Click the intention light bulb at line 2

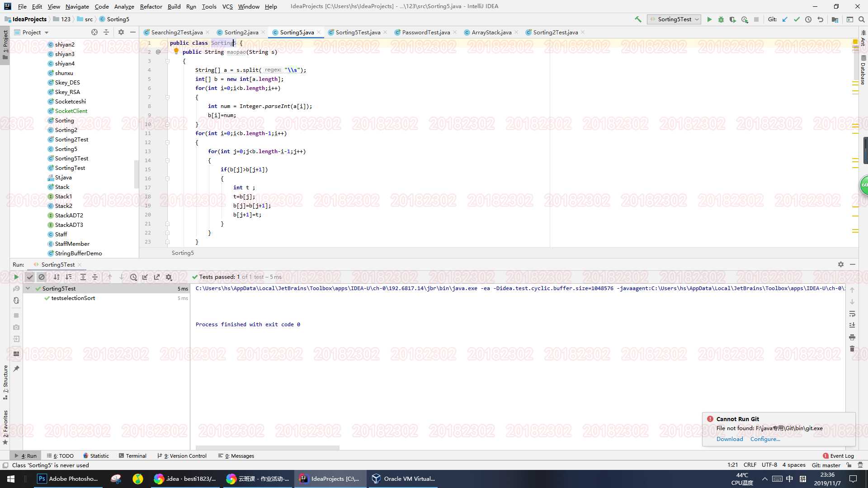pos(176,52)
